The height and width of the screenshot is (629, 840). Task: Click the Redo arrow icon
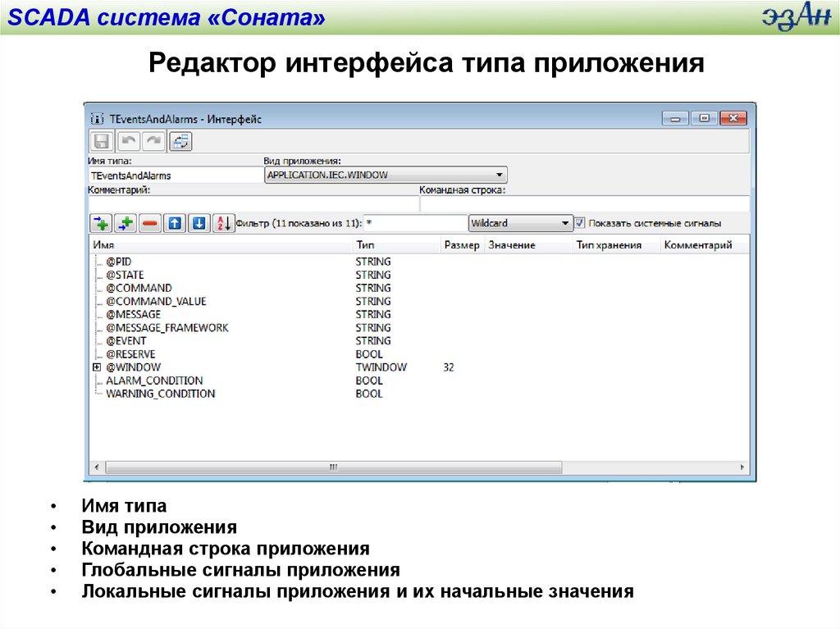tap(153, 141)
